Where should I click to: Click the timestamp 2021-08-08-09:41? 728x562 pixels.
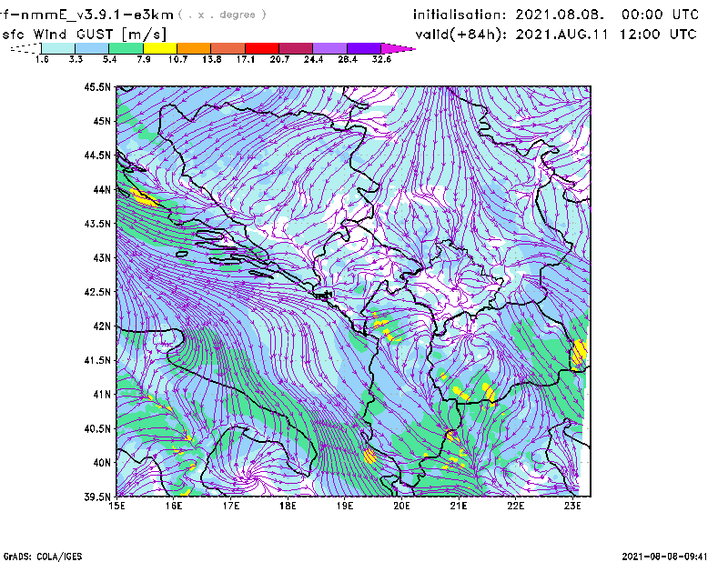pyautogui.click(x=664, y=557)
